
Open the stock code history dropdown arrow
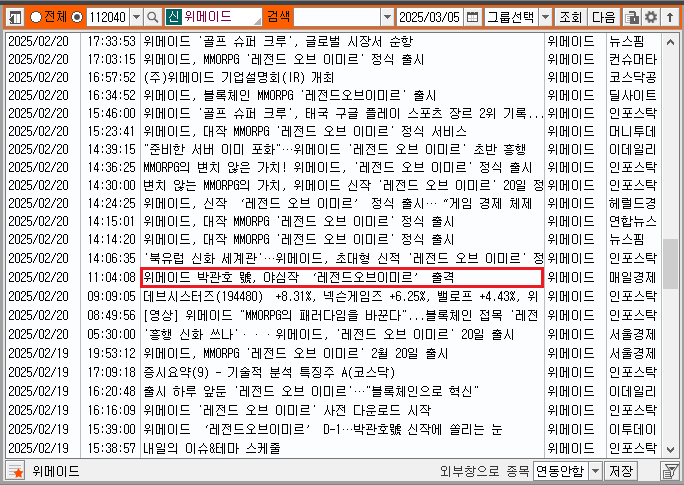(137, 17)
